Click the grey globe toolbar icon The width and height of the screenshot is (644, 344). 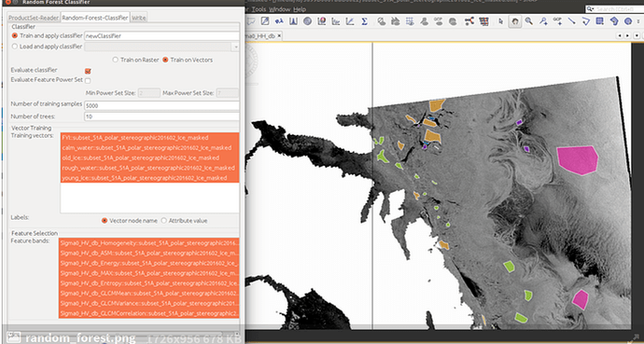pos(307,21)
